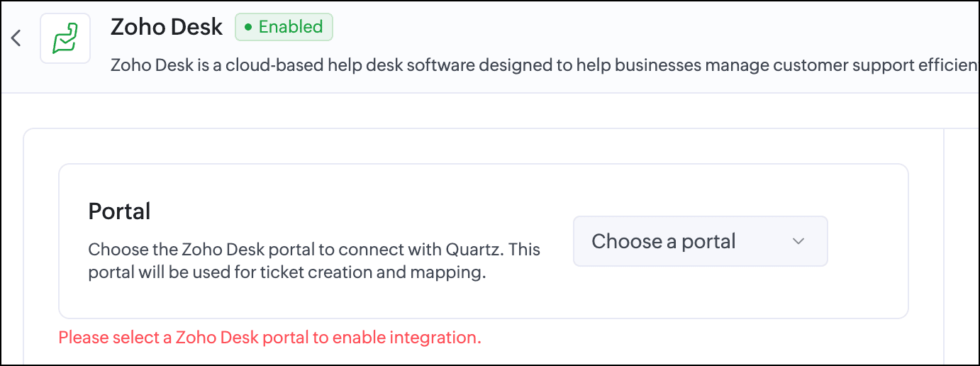Open the Choose a portal dropdown
This screenshot has height=366, width=980.
tap(700, 242)
